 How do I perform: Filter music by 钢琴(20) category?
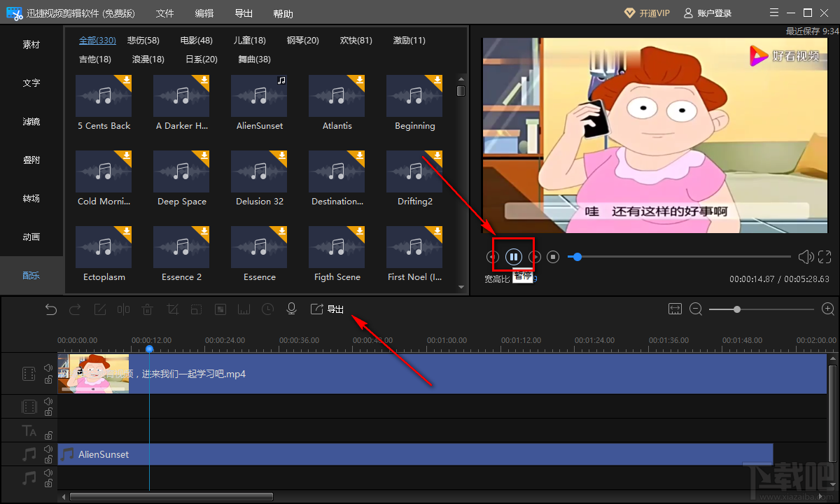click(x=303, y=41)
